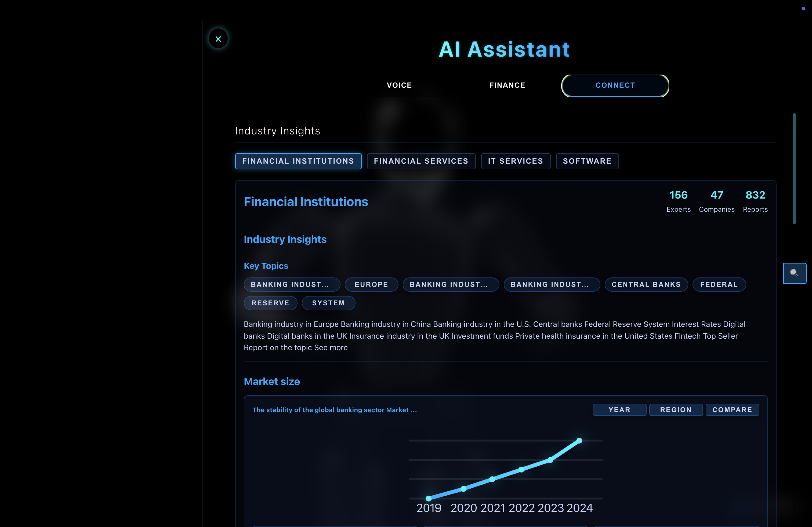812x527 pixels.
Task: Select Financial Institutions industry filter
Action: point(298,161)
